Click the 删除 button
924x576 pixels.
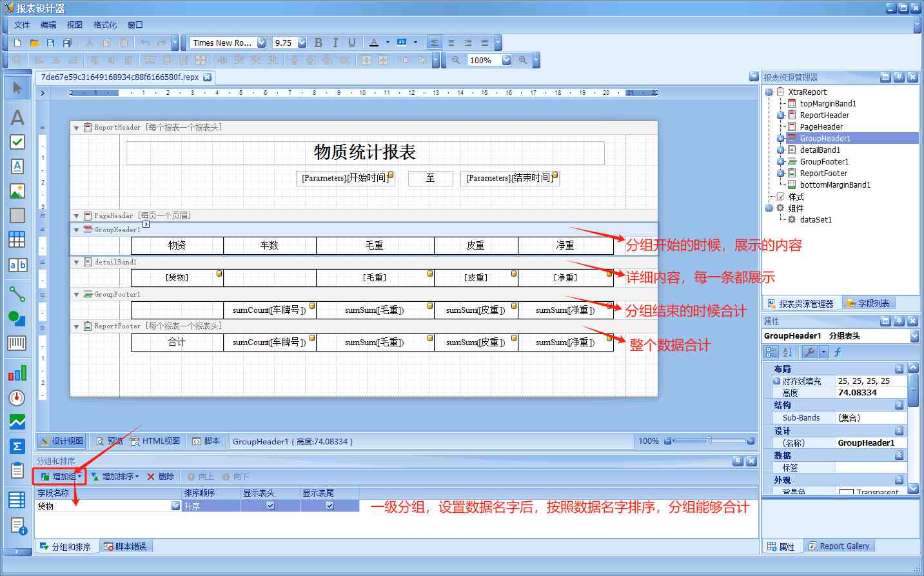tap(161, 477)
